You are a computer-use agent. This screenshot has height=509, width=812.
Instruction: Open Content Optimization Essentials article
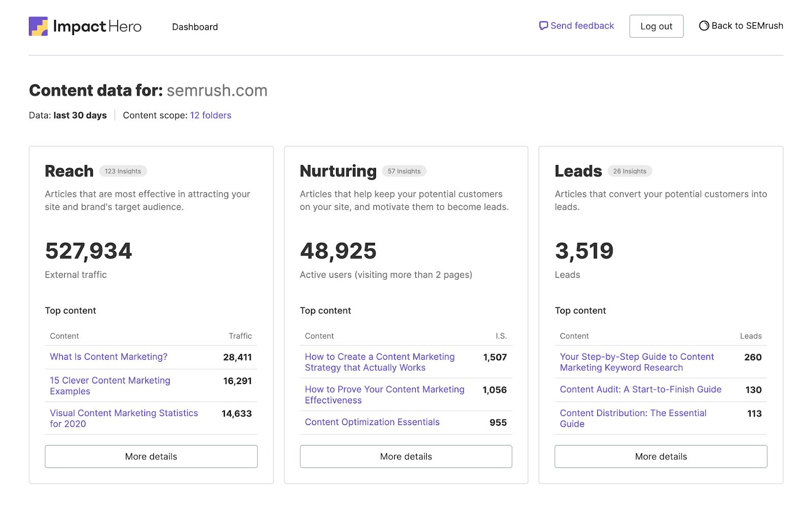[x=372, y=422]
